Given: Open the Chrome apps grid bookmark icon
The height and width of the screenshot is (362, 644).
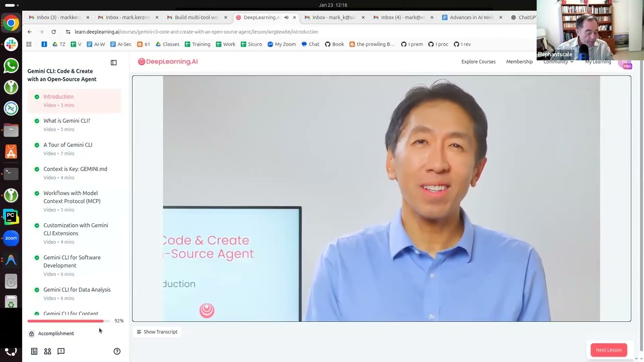Looking at the screenshot, I should click(29, 44).
